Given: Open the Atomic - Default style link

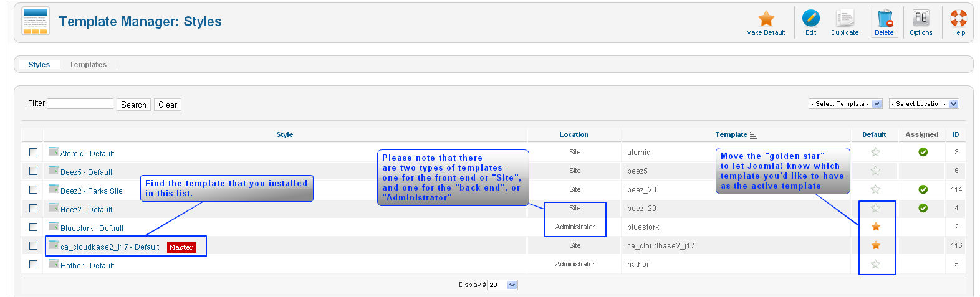Looking at the screenshot, I should [87, 154].
